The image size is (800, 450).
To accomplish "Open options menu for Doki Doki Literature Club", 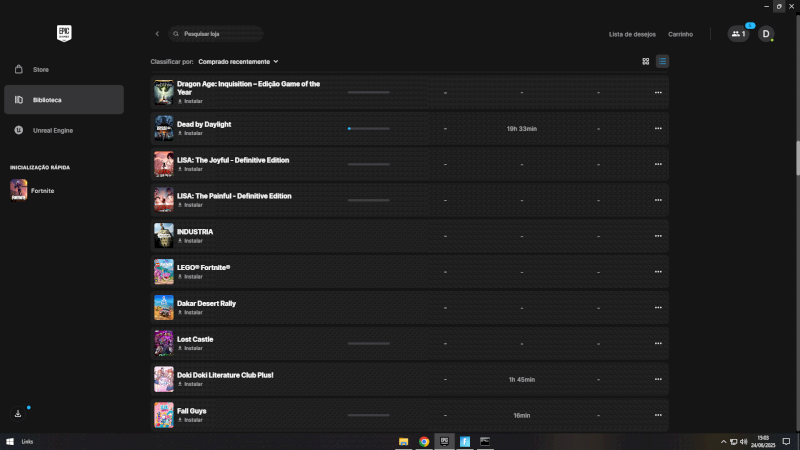I will click(658, 379).
